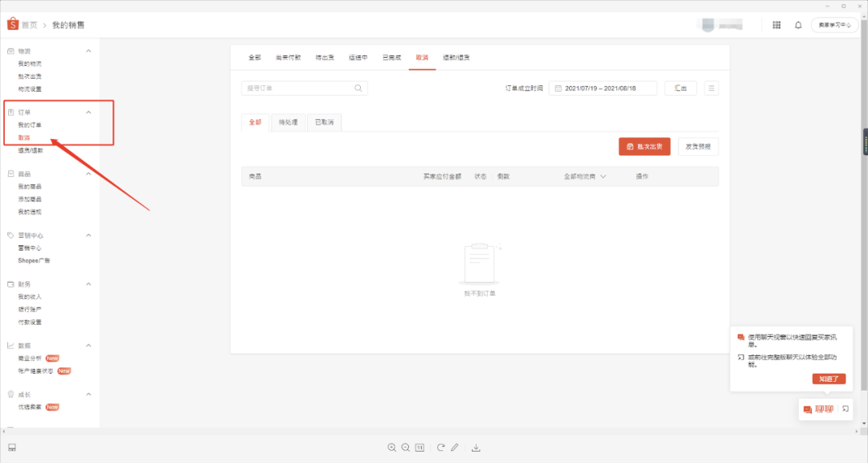Open the notifications bell icon

click(x=797, y=24)
